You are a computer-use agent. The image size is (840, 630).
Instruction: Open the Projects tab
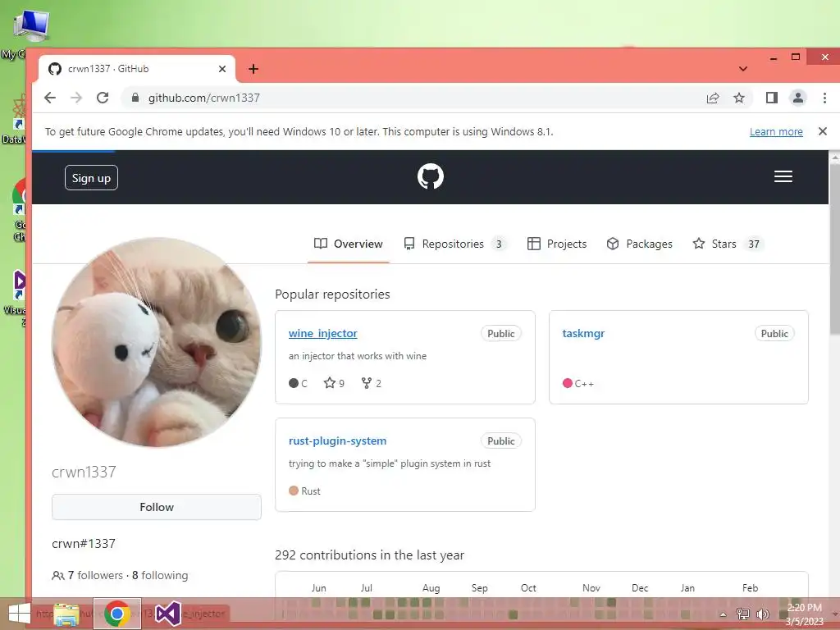click(x=557, y=244)
